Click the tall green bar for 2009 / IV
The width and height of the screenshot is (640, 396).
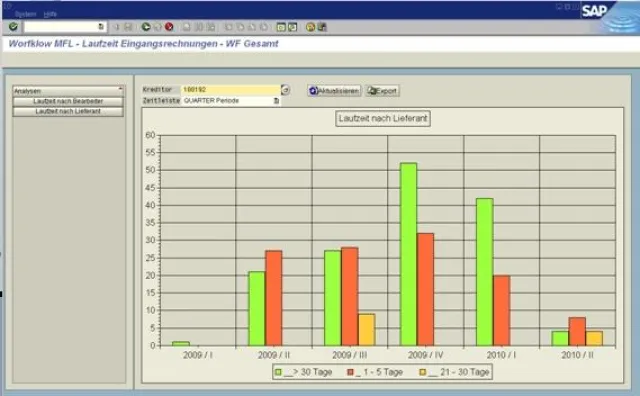(409, 254)
